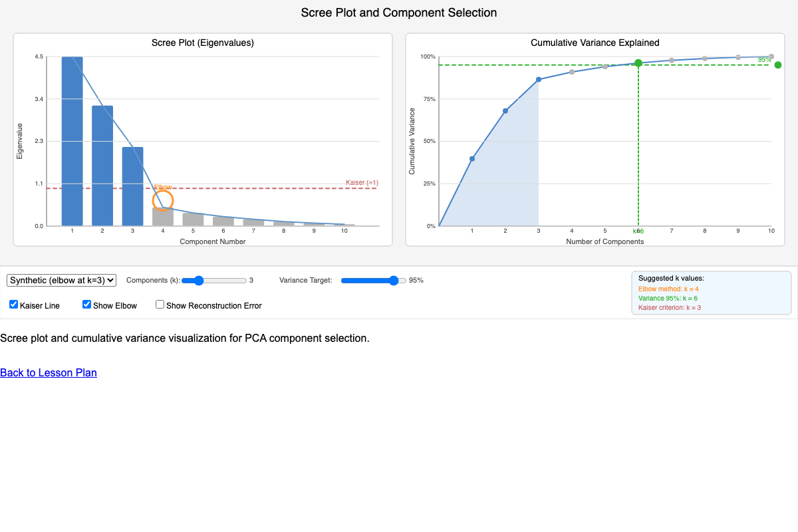Click the orange elbow circle marker
Screen dimensions: 798x532
tap(163, 200)
